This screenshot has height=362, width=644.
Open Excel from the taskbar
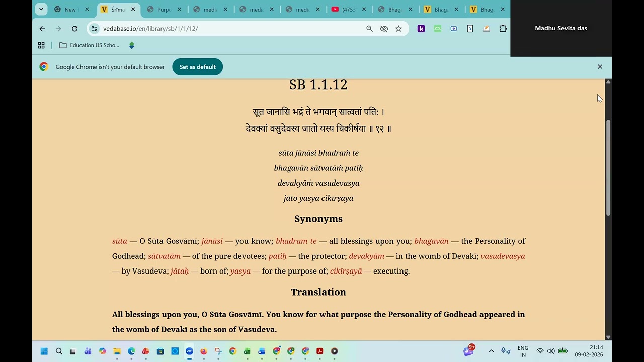(x=247, y=351)
